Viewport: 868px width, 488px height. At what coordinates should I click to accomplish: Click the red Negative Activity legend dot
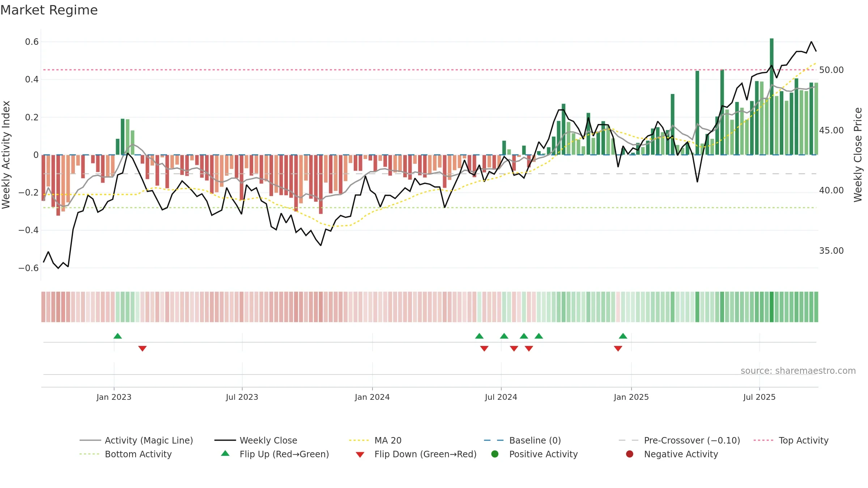click(630, 454)
